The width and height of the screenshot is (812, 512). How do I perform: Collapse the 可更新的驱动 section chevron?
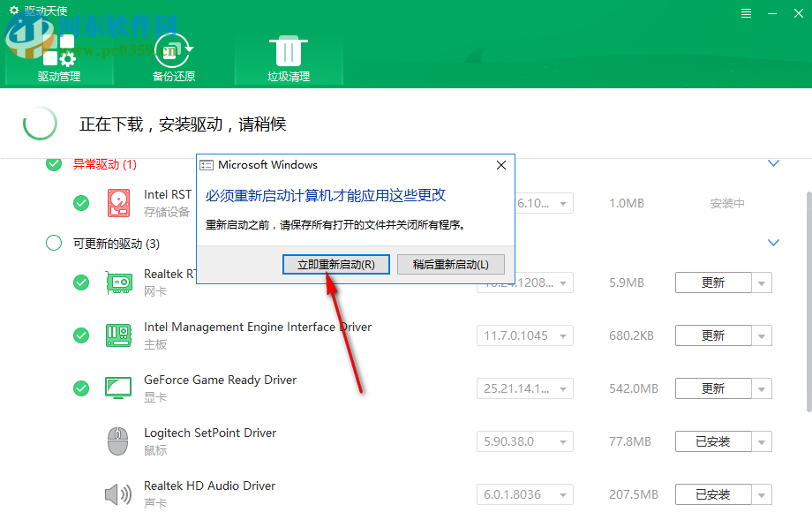pyautogui.click(x=773, y=243)
